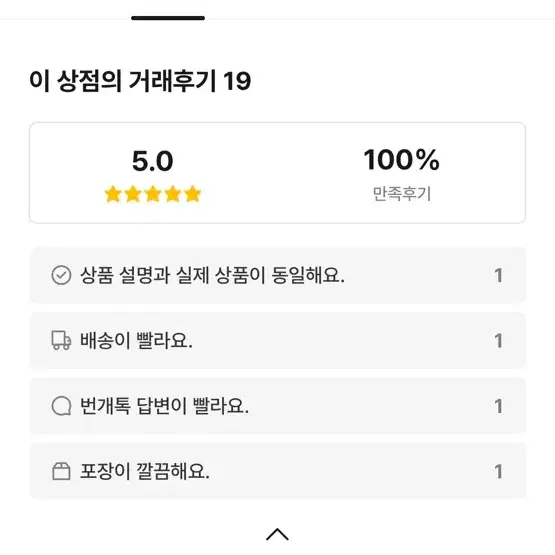
Task: Select the 포장이 깔끔해요 review row
Action: pos(278,471)
